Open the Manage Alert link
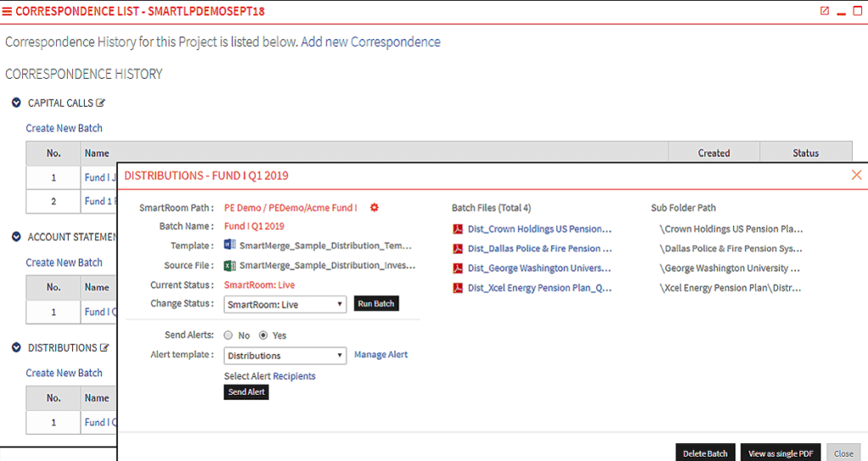Viewport: 868px width, 461px height. click(x=381, y=355)
